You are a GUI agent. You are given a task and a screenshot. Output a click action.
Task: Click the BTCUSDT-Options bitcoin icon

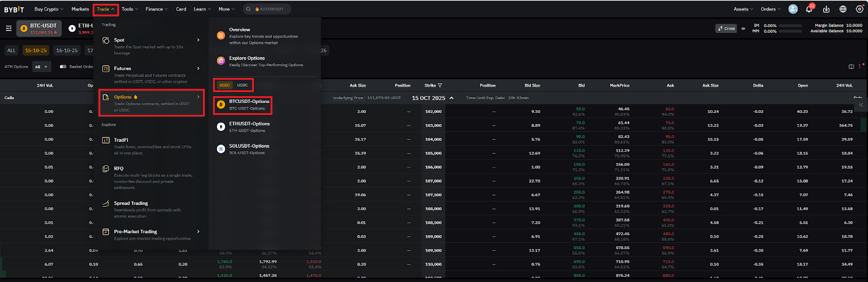[221, 105]
